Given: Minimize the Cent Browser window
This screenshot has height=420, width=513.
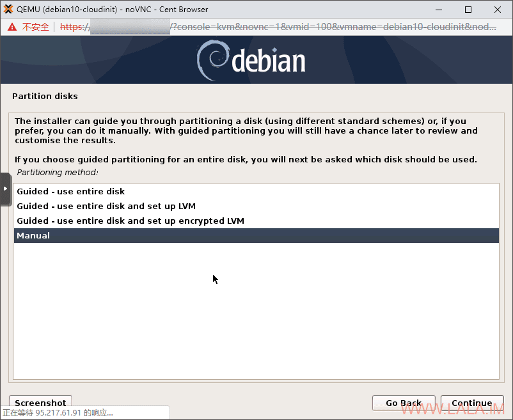Looking at the screenshot, I should click(439, 10).
